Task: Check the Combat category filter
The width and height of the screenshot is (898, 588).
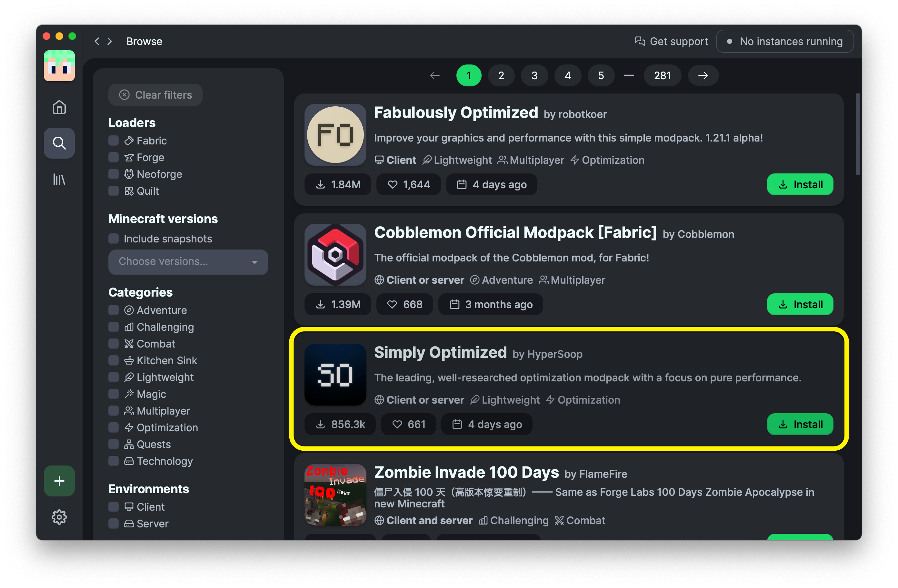Action: click(114, 344)
